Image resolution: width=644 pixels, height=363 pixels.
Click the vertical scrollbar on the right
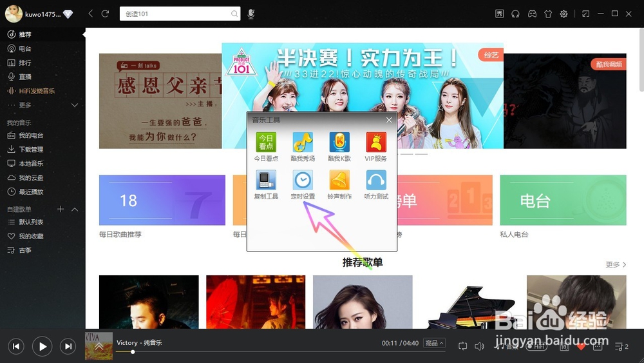641,59
